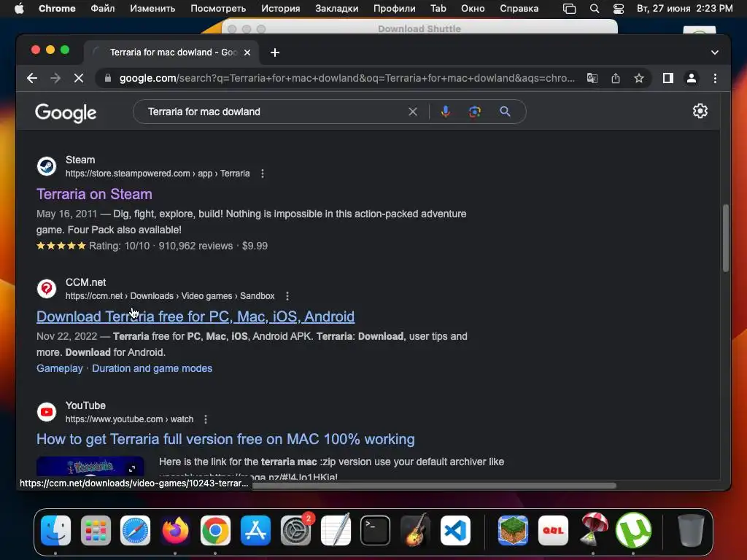The image size is (747, 560).
Task: Bring Download Shuttle window to front
Action: [419, 26]
